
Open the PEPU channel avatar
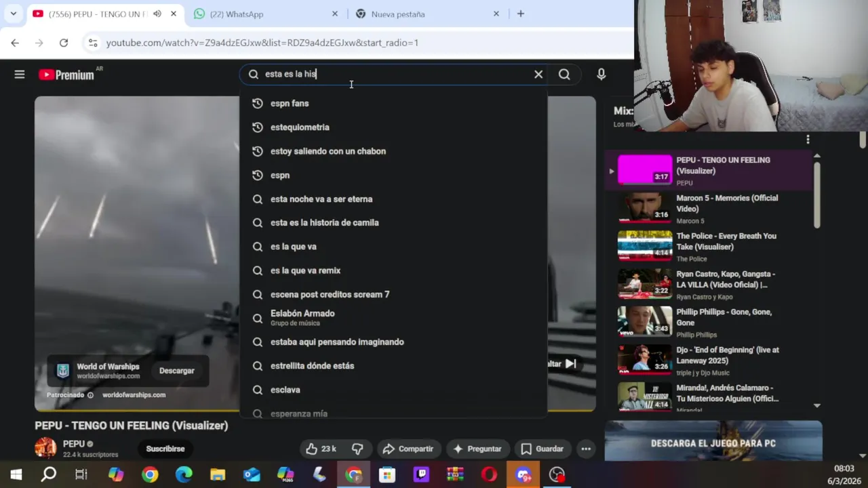45,448
